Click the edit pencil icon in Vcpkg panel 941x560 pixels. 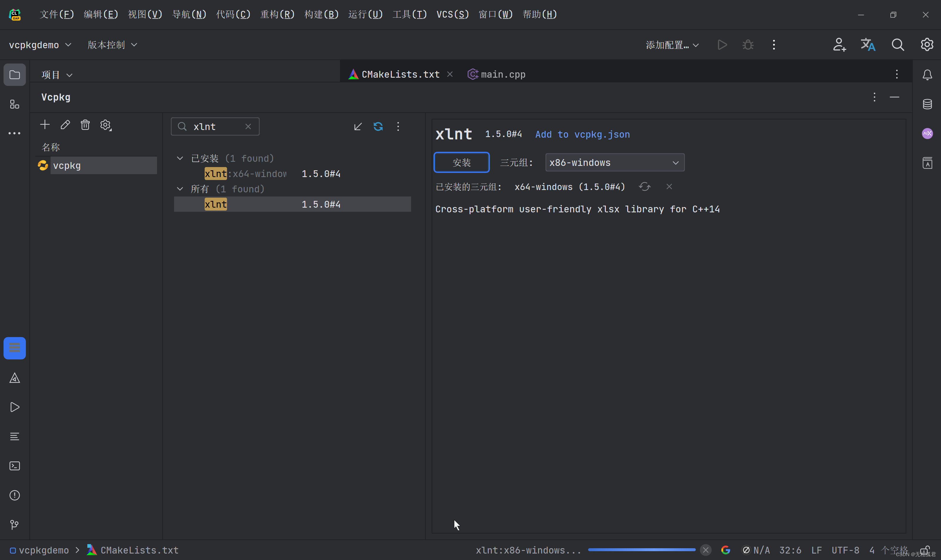coord(65,125)
